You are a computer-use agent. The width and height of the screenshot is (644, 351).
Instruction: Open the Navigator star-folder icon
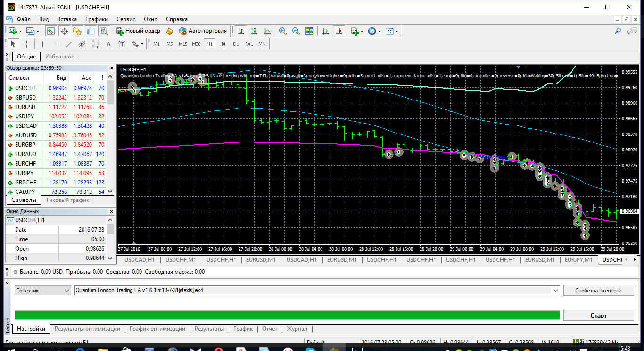point(77,31)
